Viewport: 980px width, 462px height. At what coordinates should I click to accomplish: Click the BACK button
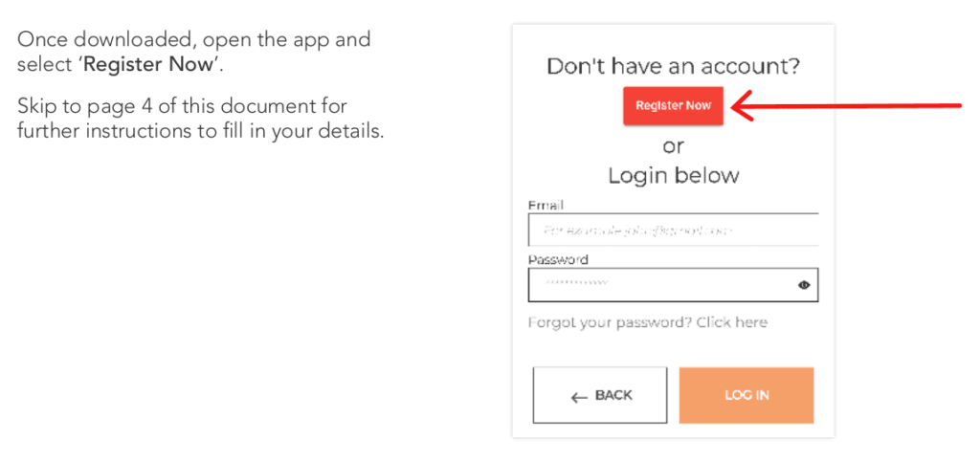(x=600, y=395)
